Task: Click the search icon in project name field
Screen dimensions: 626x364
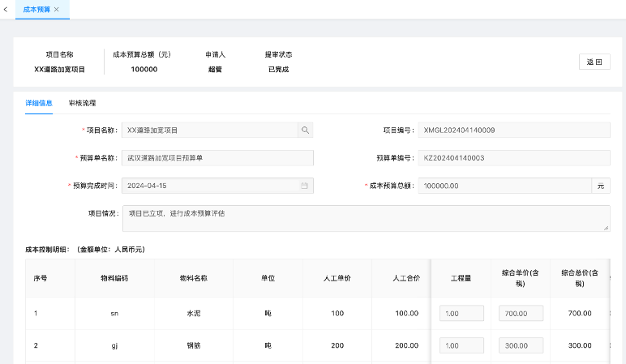Action: tap(305, 130)
